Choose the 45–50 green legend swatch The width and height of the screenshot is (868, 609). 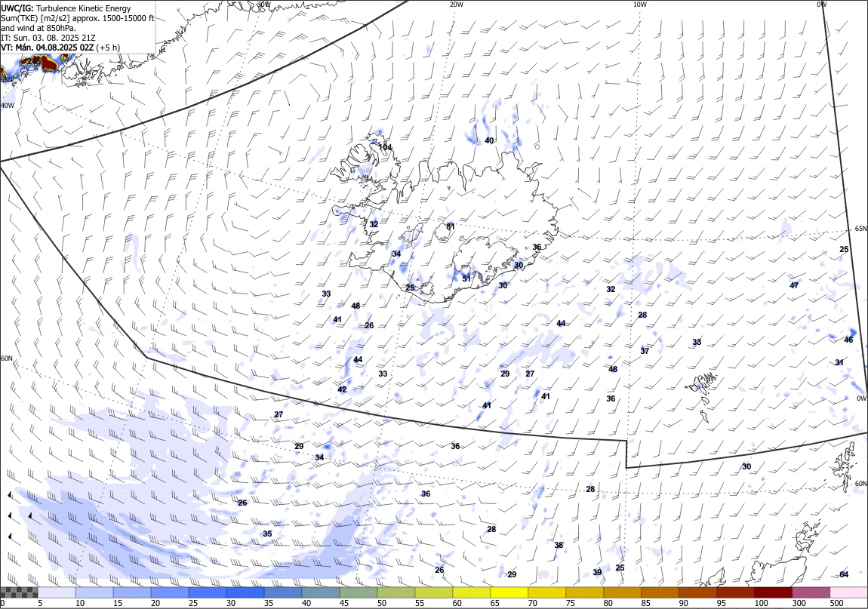pos(359,592)
